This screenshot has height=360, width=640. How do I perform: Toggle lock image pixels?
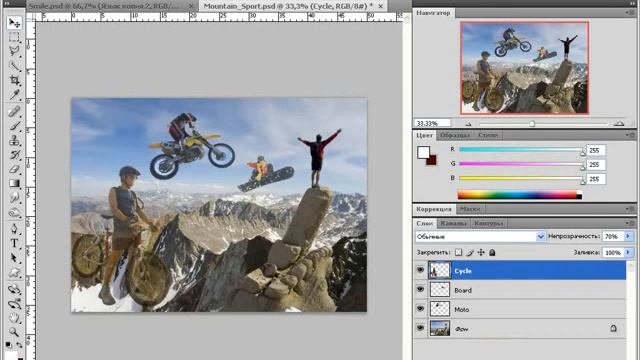(x=470, y=253)
